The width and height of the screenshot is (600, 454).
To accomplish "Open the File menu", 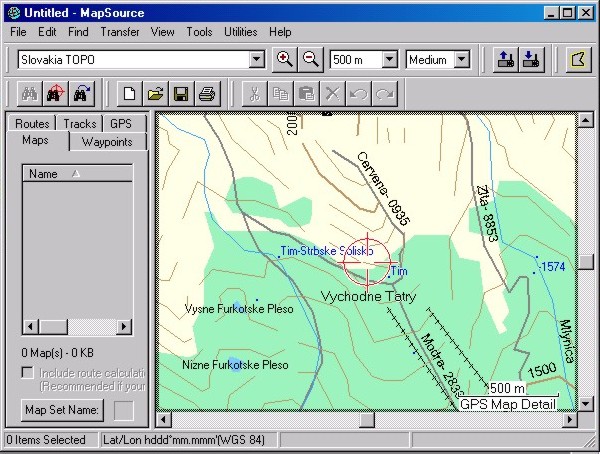I will (18, 32).
